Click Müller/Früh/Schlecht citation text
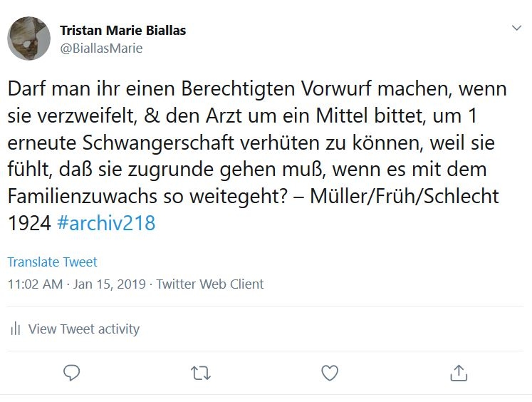532x402 pixels. (x=405, y=196)
